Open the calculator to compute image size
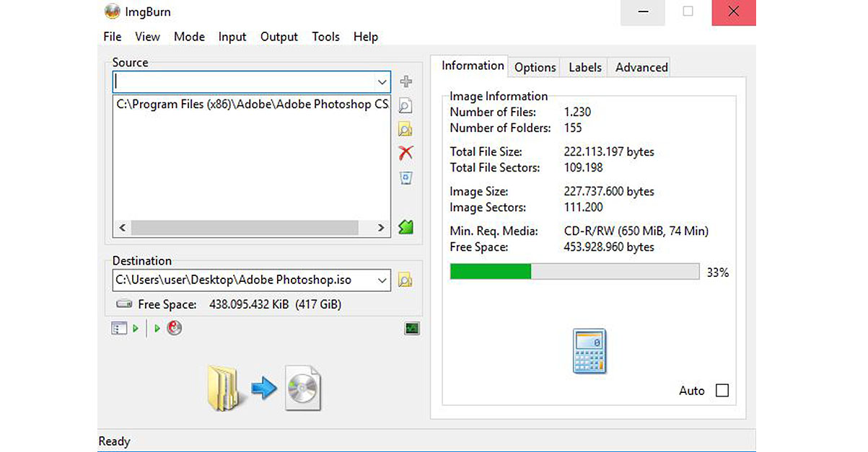The width and height of the screenshot is (868, 452). coord(588,351)
